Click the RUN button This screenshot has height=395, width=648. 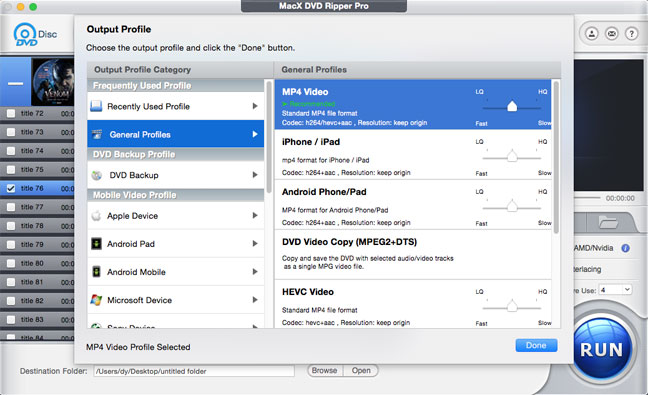pyautogui.click(x=601, y=350)
